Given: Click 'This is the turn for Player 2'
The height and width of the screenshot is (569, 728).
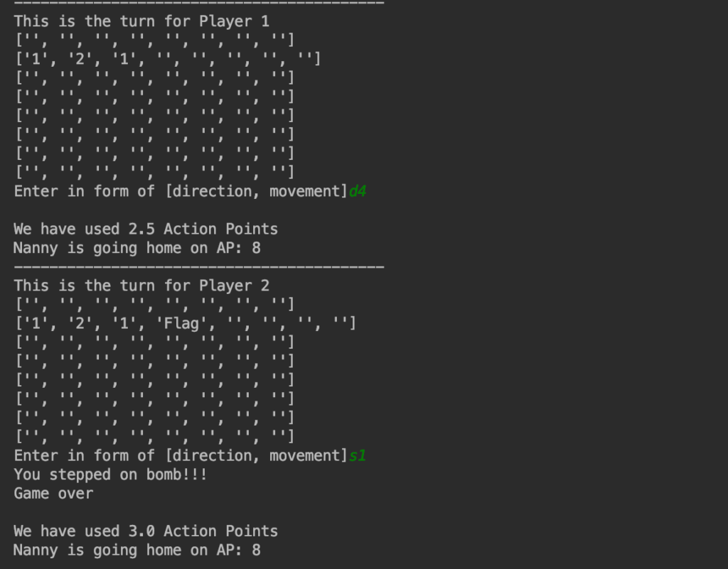Looking at the screenshot, I should (141, 286).
